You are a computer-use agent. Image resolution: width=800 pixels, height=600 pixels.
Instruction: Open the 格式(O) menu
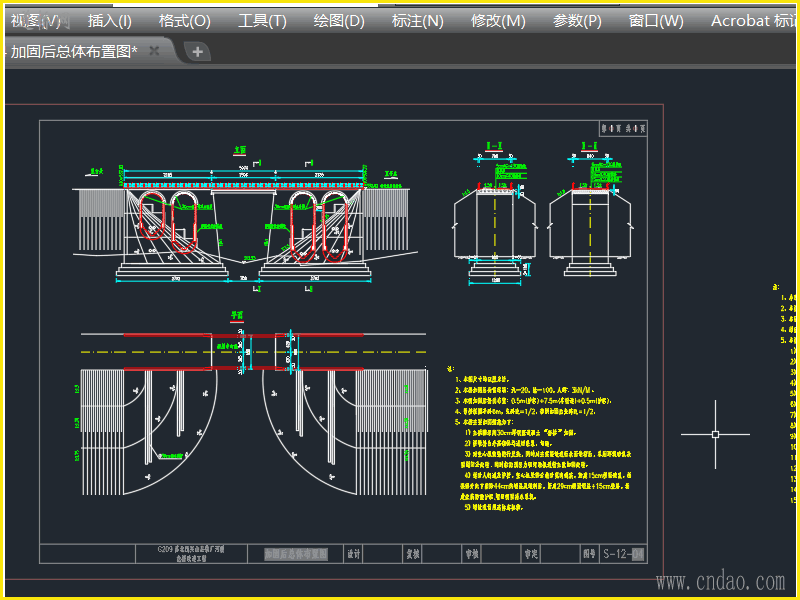point(184,20)
